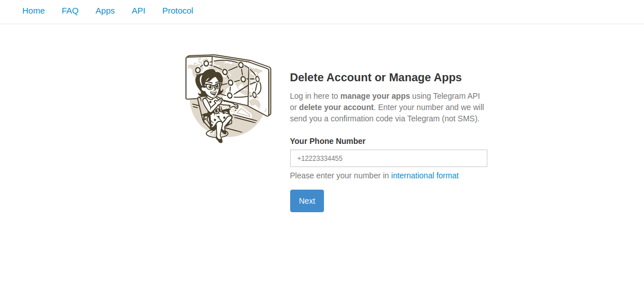Focus the Your Phone Number field

tap(389, 159)
